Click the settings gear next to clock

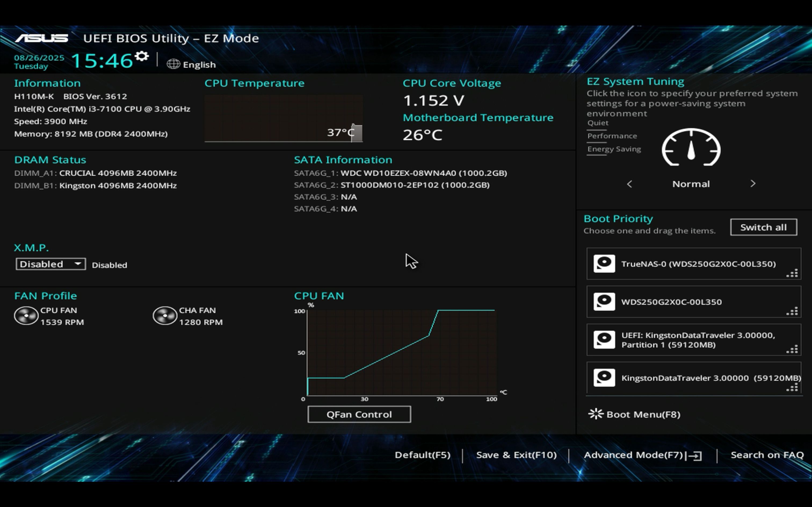click(x=142, y=56)
